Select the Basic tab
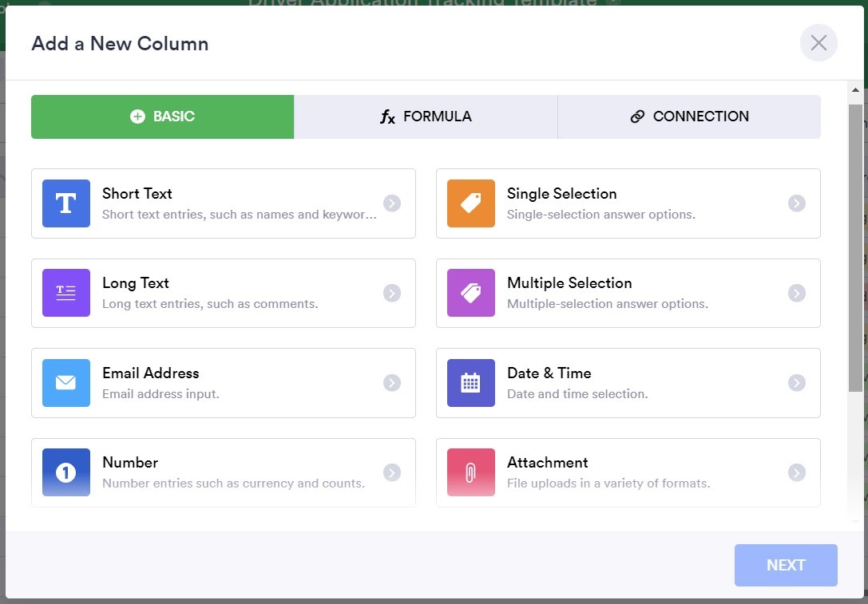The image size is (868, 604). pyautogui.click(x=163, y=116)
